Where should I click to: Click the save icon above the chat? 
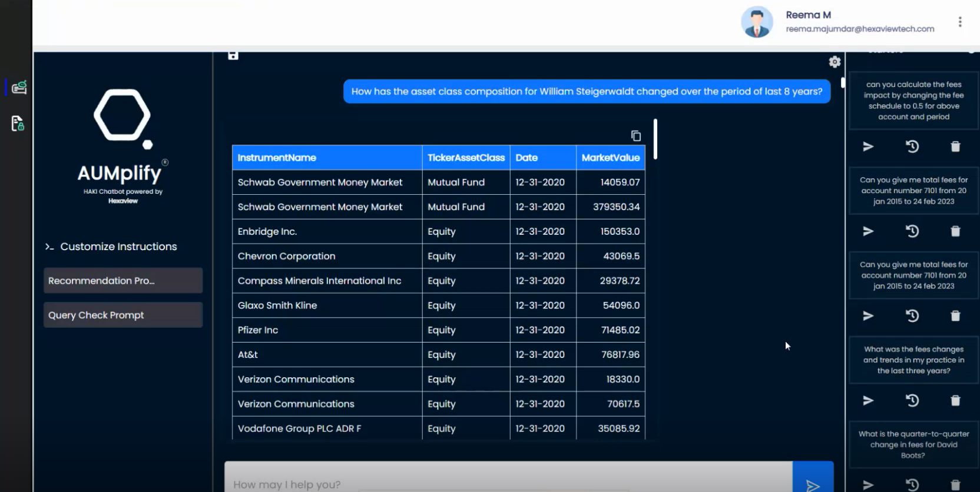[x=233, y=55]
